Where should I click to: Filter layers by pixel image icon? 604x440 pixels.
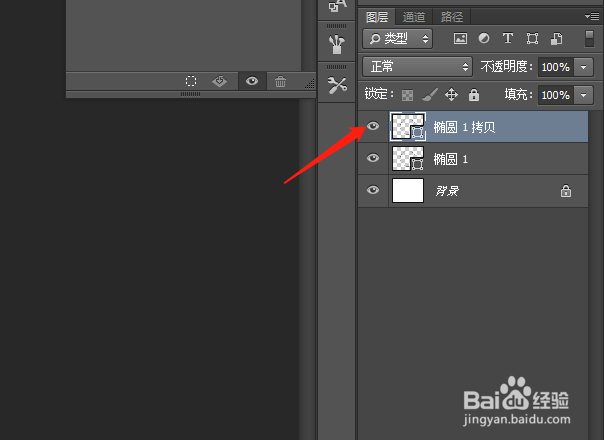(x=460, y=39)
